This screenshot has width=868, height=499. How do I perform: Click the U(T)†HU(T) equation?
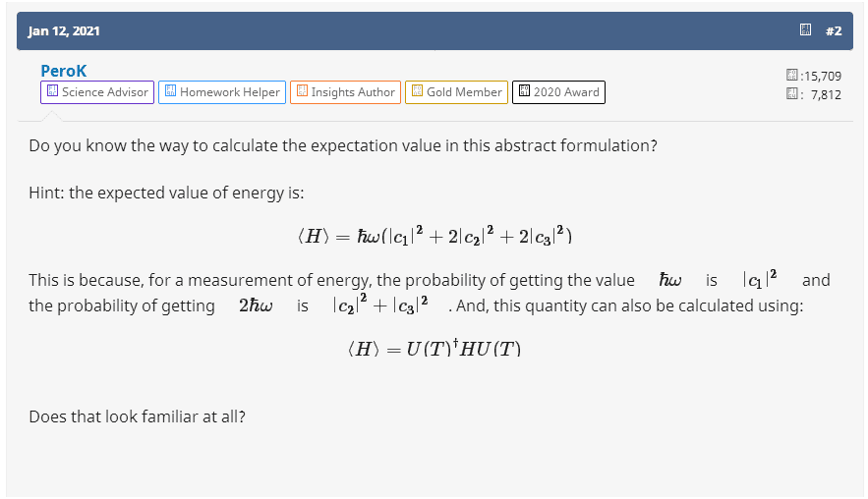(434, 350)
